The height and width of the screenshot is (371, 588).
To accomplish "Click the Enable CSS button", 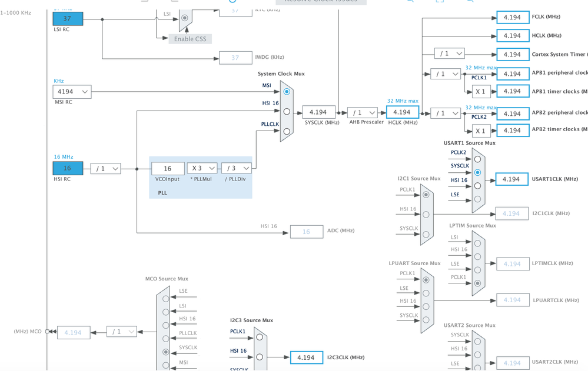I will 190,39.
